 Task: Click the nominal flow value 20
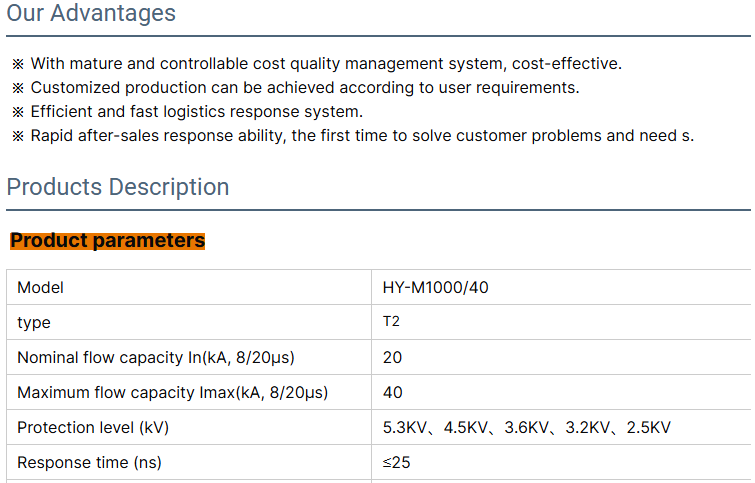pos(392,358)
